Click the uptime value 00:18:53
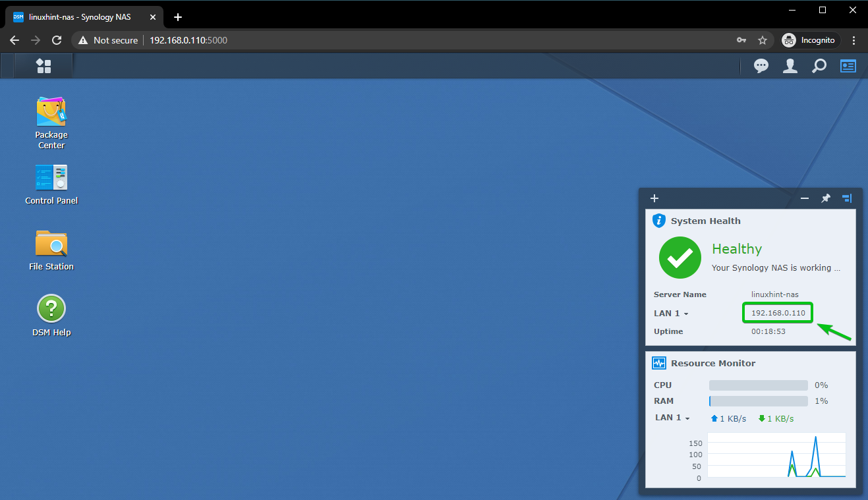This screenshot has width=868, height=500. click(768, 331)
